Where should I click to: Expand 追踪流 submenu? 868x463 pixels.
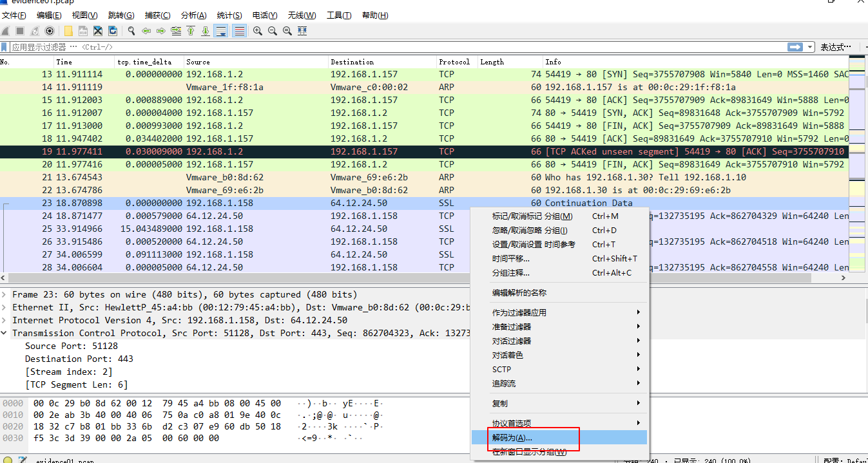(x=559, y=383)
